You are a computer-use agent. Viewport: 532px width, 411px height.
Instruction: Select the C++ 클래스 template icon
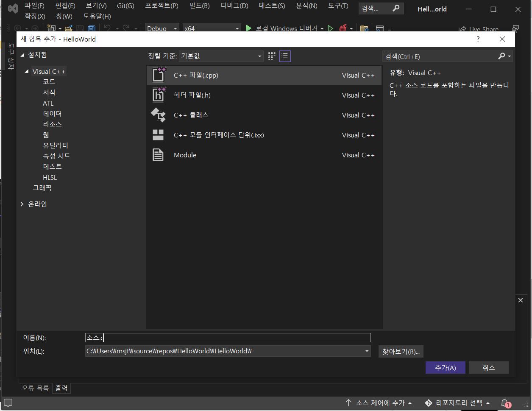(x=158, y=115)
